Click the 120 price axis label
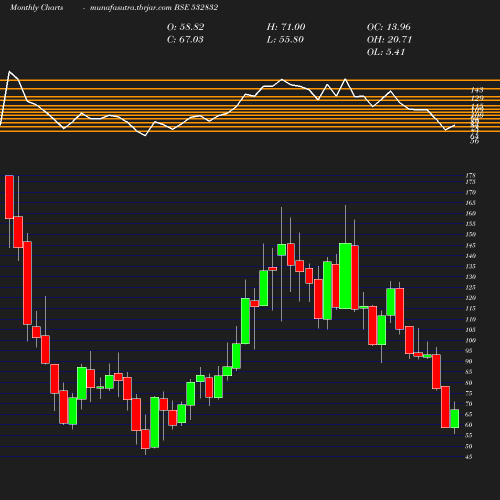Viewport: 500px width, 500px height. (470, 298)
